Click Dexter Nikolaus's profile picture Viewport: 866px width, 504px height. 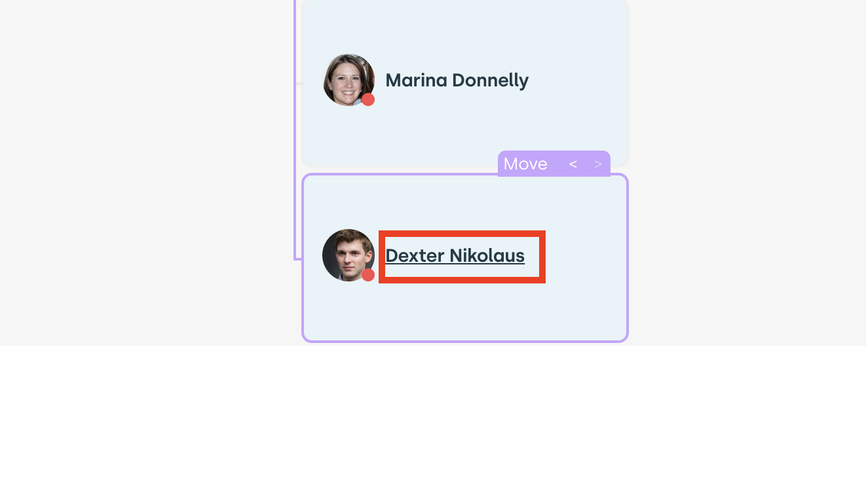(348, 255)
